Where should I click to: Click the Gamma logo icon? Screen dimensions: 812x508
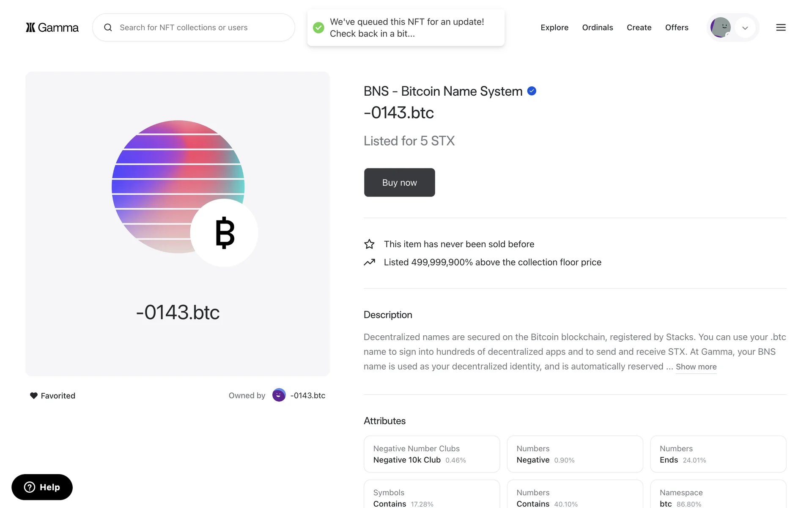click(31, 28)
